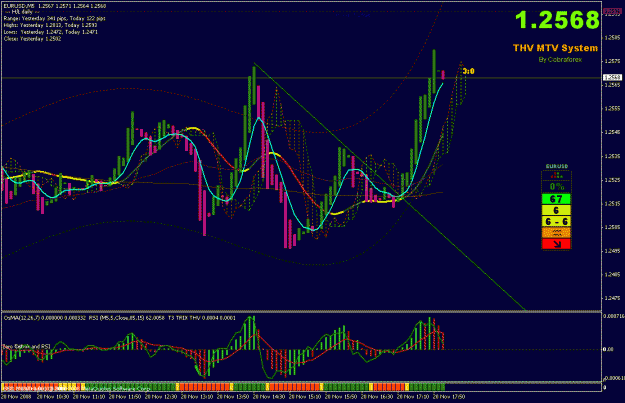Screen dimensions: 625x403
Task: Click the pink price tag atop the price axis
Action: pyautogui.click(x=613, y=12)
